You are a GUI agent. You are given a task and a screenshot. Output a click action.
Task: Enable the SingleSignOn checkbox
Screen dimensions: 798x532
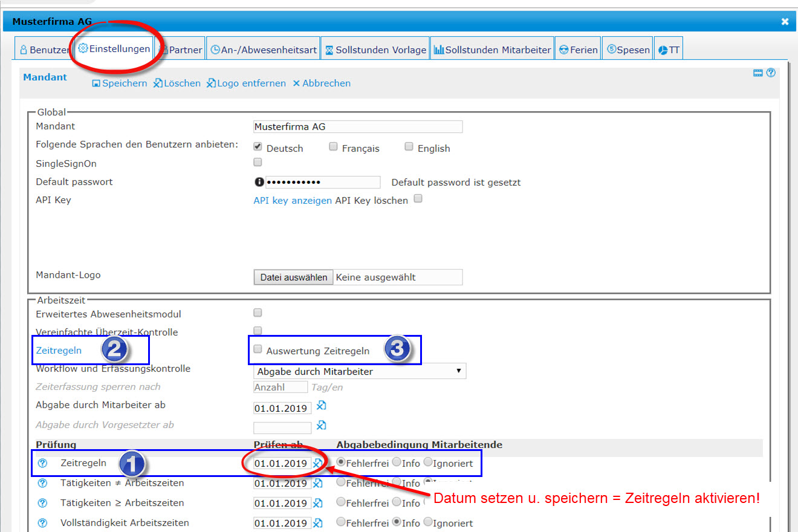click(258, 163)
